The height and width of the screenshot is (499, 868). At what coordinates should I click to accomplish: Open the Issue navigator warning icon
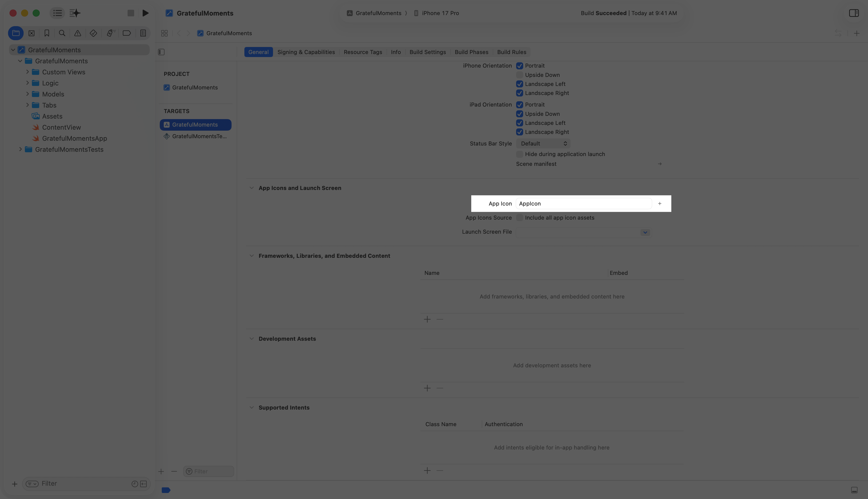pos(78,33)
